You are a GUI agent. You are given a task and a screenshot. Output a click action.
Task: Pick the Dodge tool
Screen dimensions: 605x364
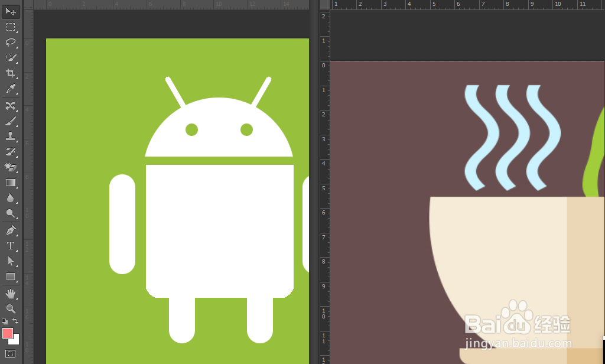(11, 213)
